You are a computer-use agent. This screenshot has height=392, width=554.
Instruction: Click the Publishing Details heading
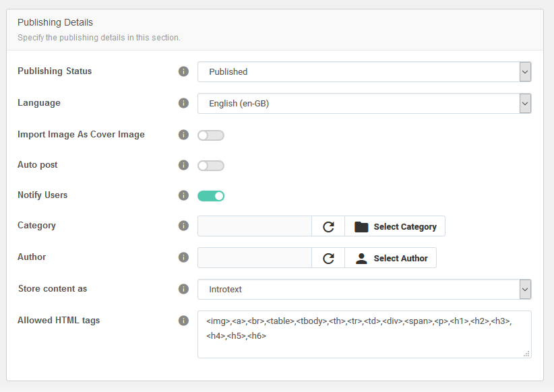point(55,22)
